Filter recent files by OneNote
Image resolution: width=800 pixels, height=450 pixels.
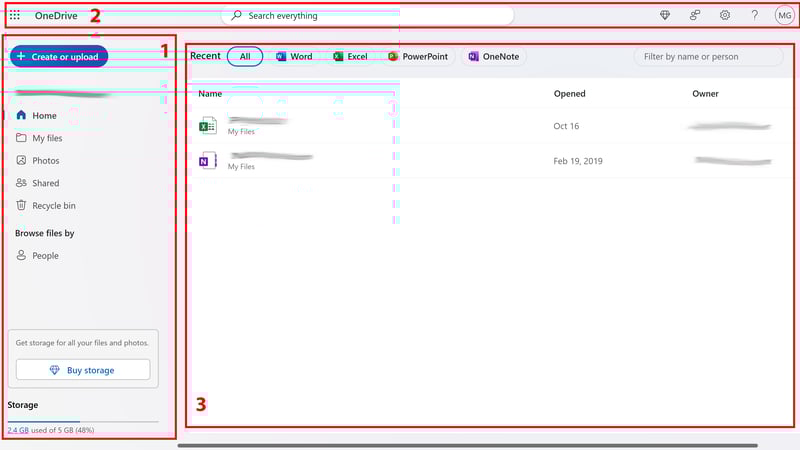(494, 57)
